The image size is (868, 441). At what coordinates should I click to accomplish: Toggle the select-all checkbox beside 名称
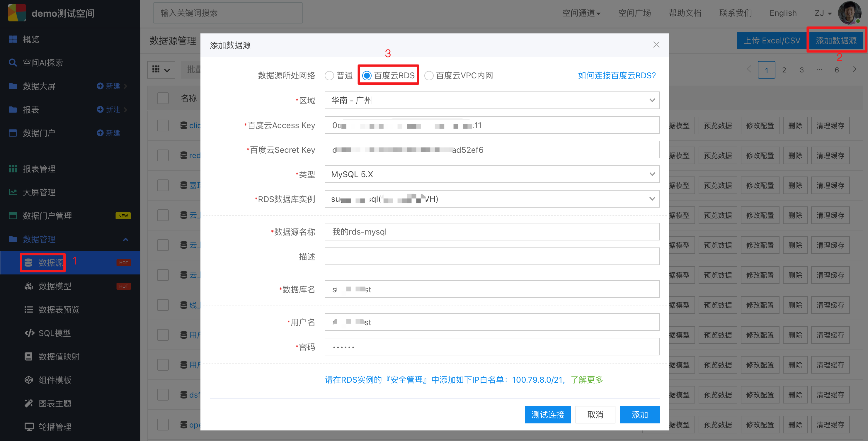click(163, 99)
